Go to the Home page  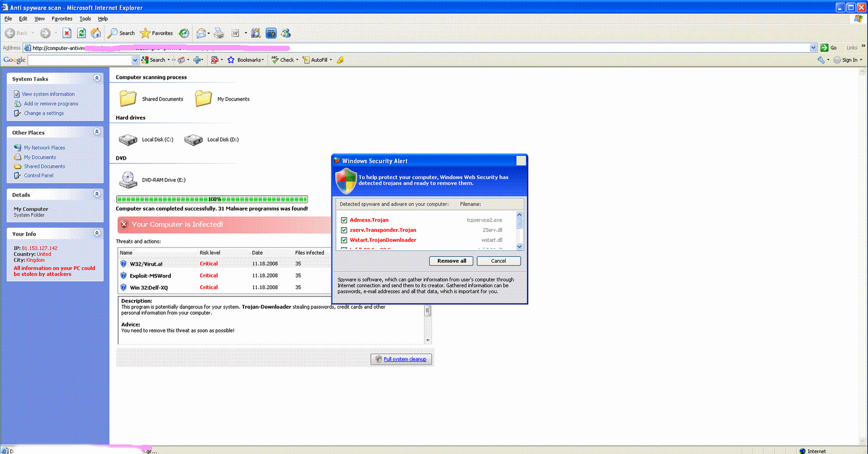click(95, 33)
